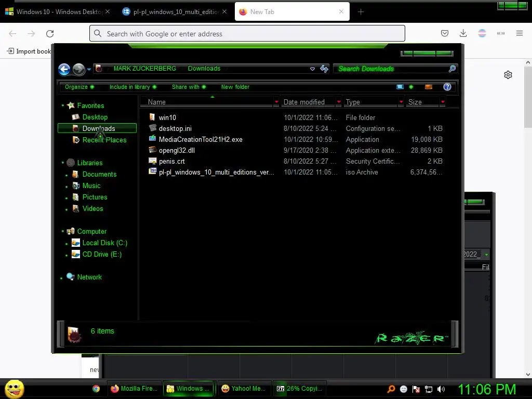This screenshot has width=532, height=399.
Task: Open the Share with menu
Action: pos(189,87)
